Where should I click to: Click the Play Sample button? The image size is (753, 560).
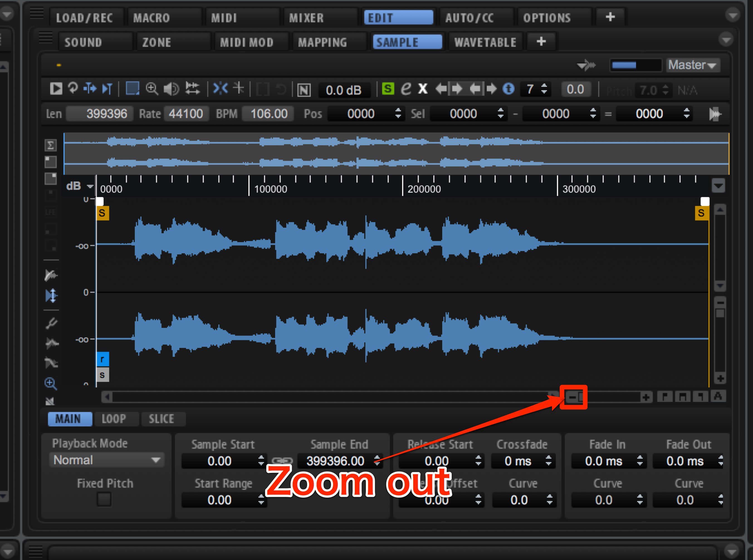56,89
